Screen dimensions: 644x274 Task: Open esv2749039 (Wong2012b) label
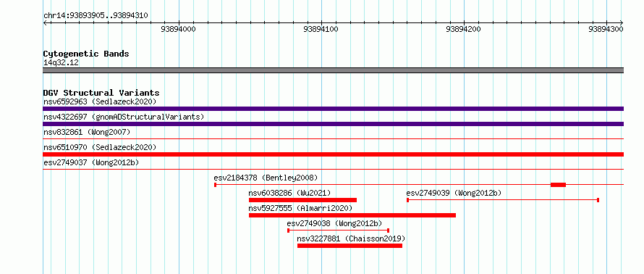point(454,193)
